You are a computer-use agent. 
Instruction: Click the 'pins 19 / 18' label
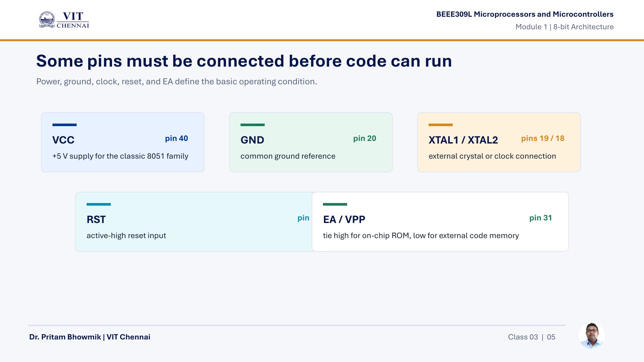tap(543, 138)
